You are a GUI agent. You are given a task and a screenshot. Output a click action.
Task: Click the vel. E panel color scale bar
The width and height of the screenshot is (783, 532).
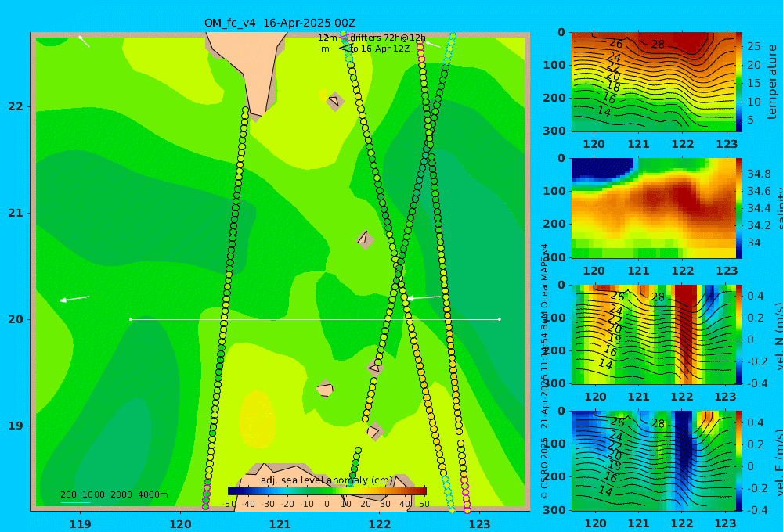click(x=738, y=461)
